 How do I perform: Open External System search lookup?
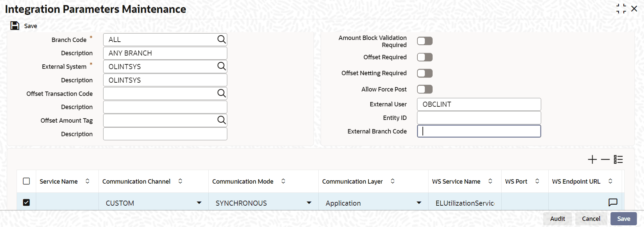(x=221, y=66)
